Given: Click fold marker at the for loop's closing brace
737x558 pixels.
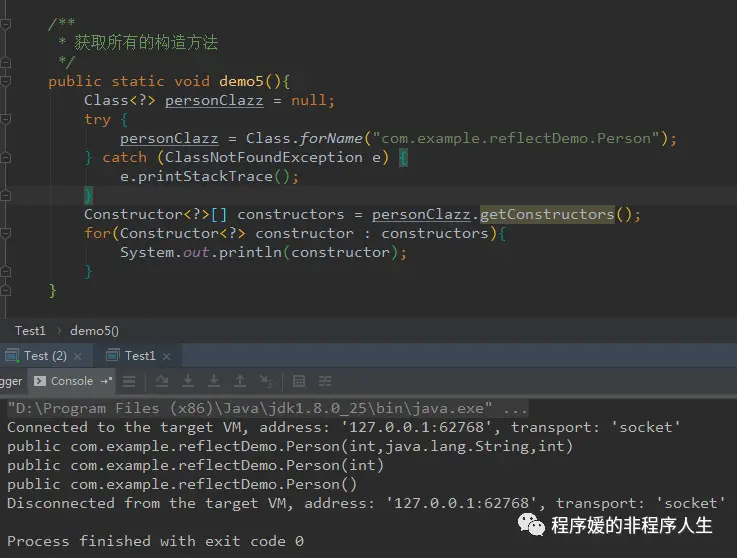Looking at the screenshot, I should [6, 271].
